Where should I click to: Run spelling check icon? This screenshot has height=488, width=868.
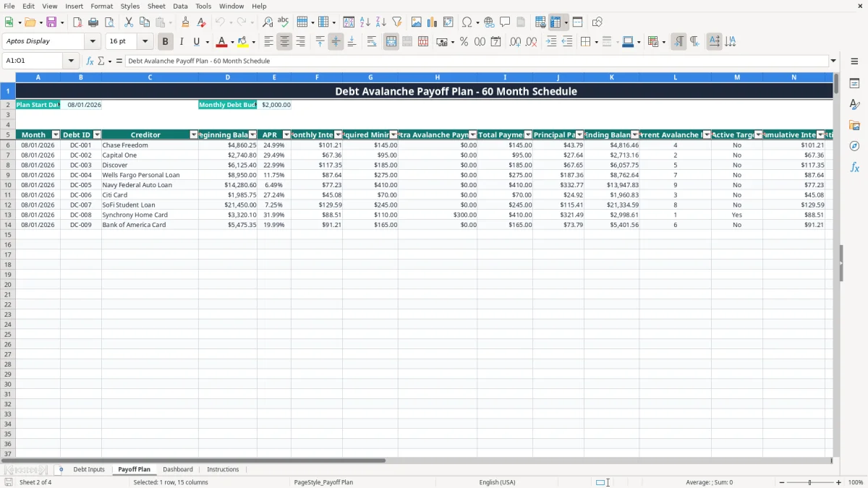[283, 22]
